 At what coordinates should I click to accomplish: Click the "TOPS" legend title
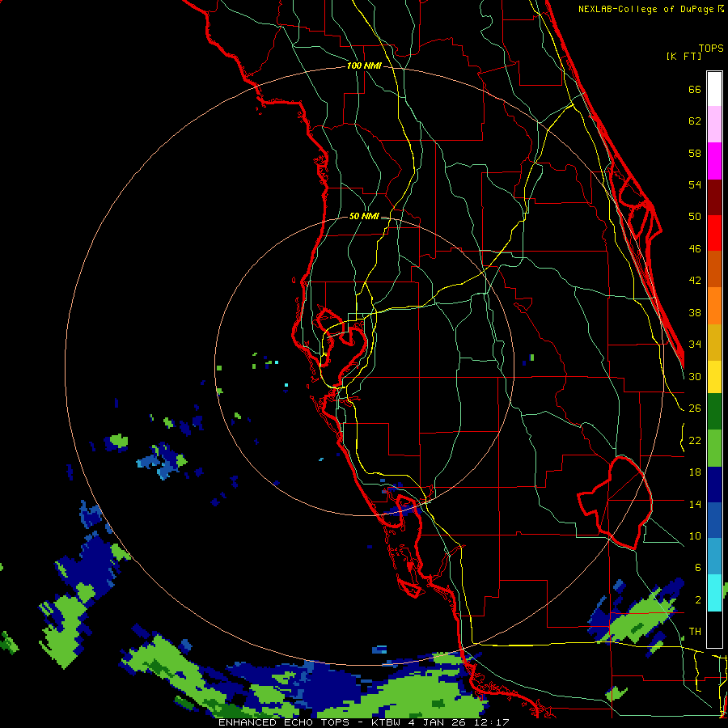[711, 48]
